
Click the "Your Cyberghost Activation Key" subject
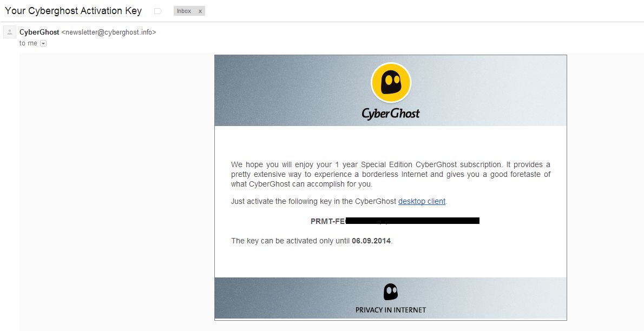click(x=73, y=11)
